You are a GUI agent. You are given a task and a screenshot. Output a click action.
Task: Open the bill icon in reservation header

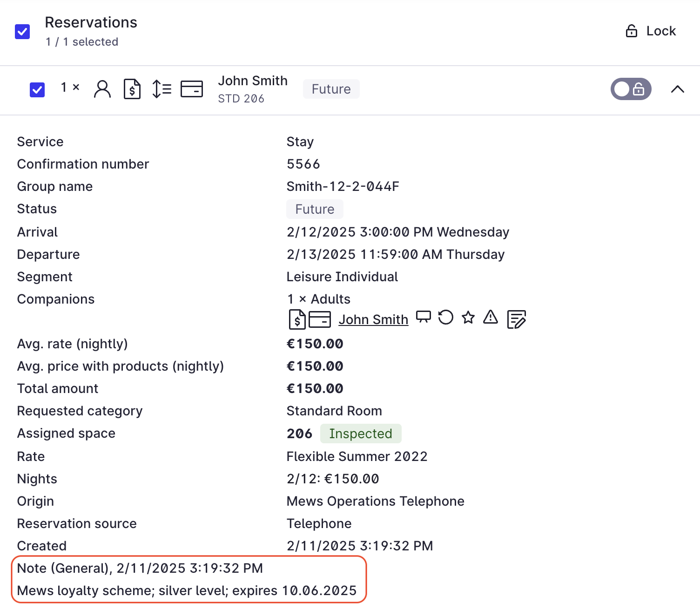click(132, 89)
